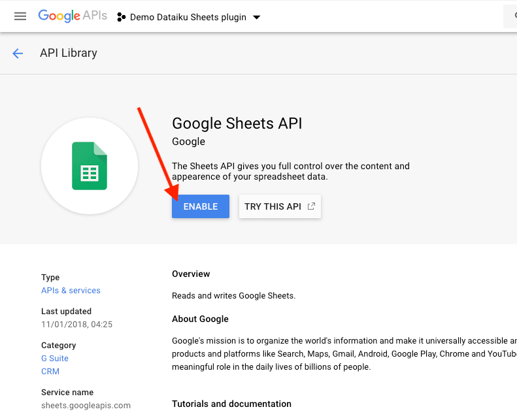Click the Google Sheets API title

[x=237, y=123]
